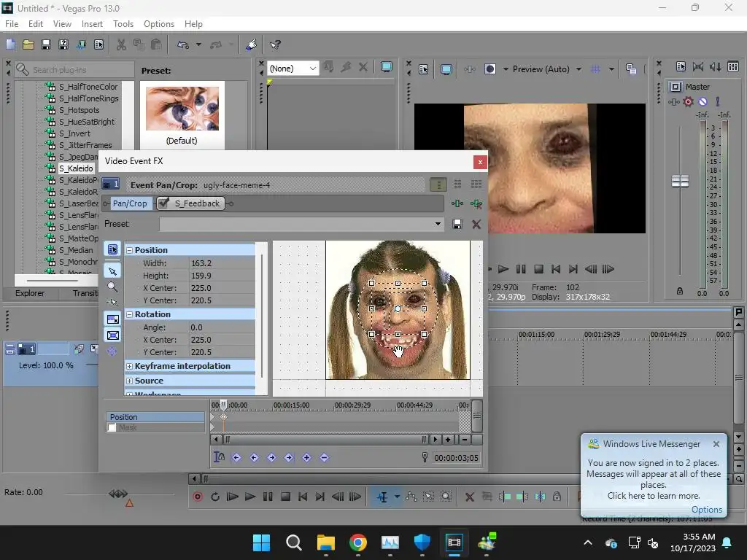Click the Options link in Messenger notification
This screenshot has height=560, width=747.
pyautogui.click(x=706, y=510)
